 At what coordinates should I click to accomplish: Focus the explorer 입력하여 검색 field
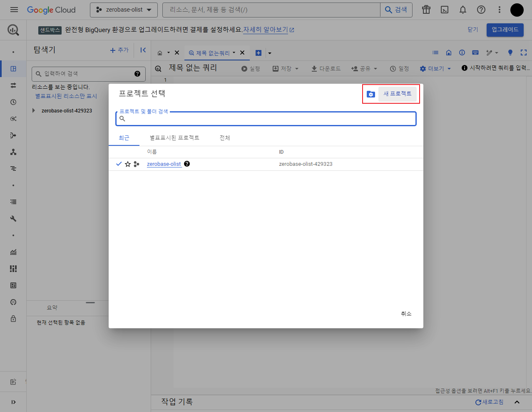(89, 74)
